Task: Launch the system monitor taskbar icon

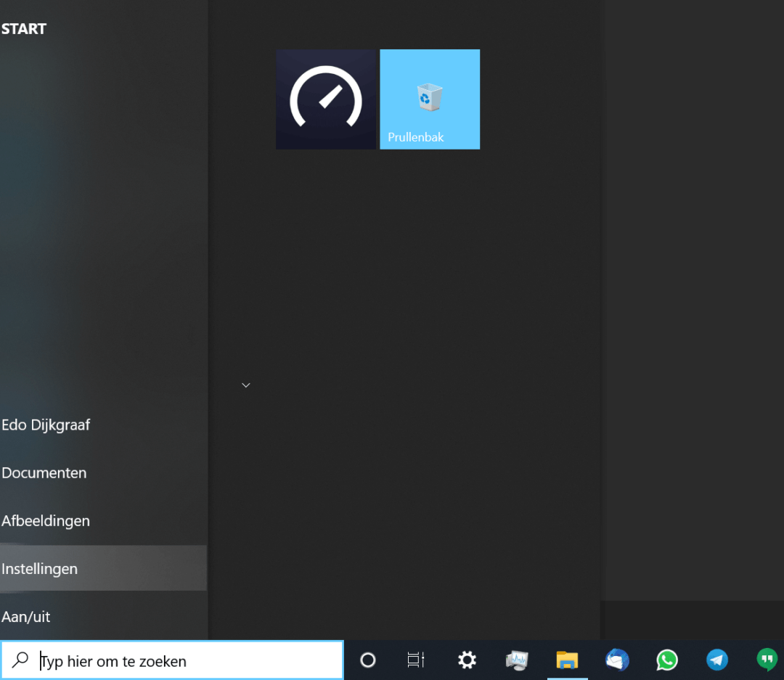Action: coord(517,660)
